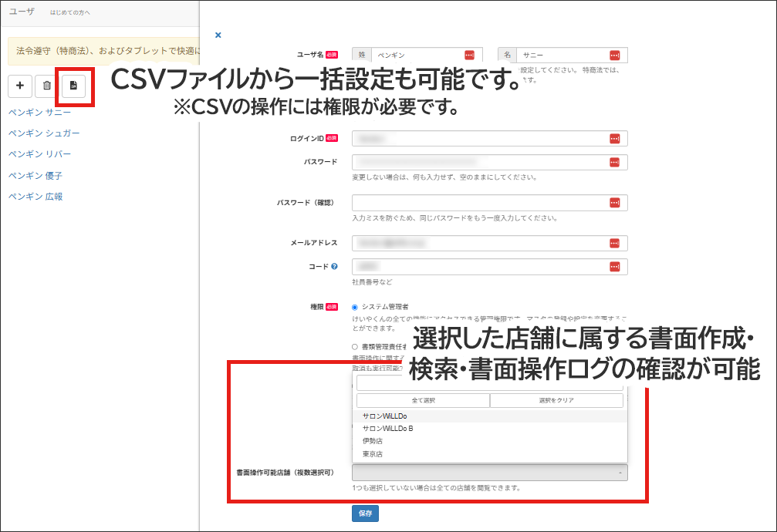Open the はじめての方へ menu item
This screenshot has height=532, width=777.
(71, 12)
